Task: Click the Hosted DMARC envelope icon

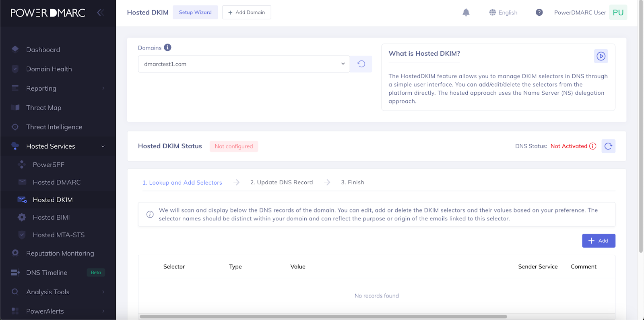Action: (22, 182)
